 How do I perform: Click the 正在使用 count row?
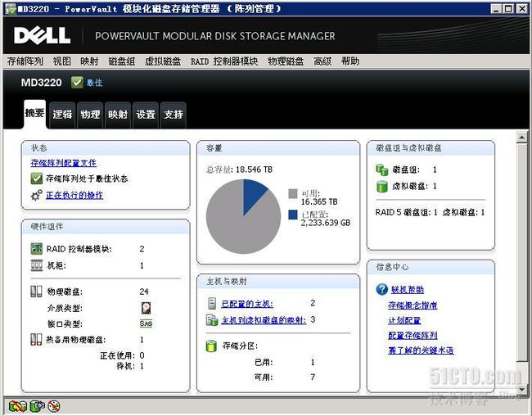pyautogui.click(x=122, y=355)
